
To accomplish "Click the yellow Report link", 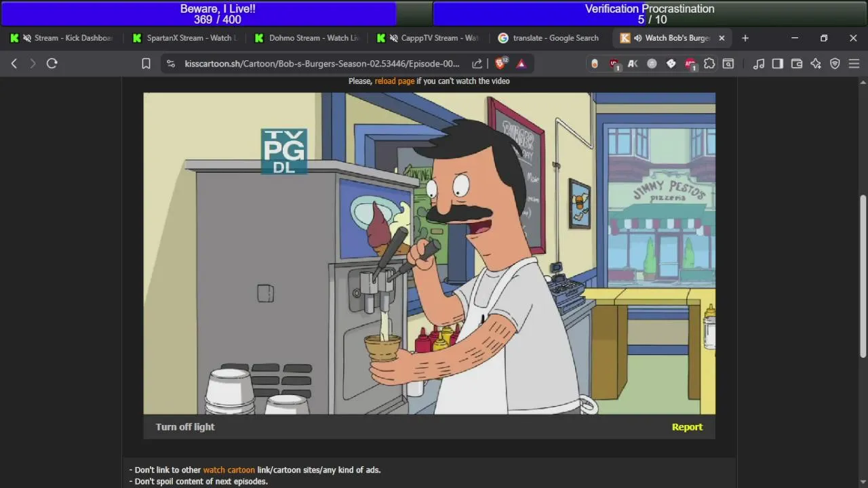I will (687, 427).
